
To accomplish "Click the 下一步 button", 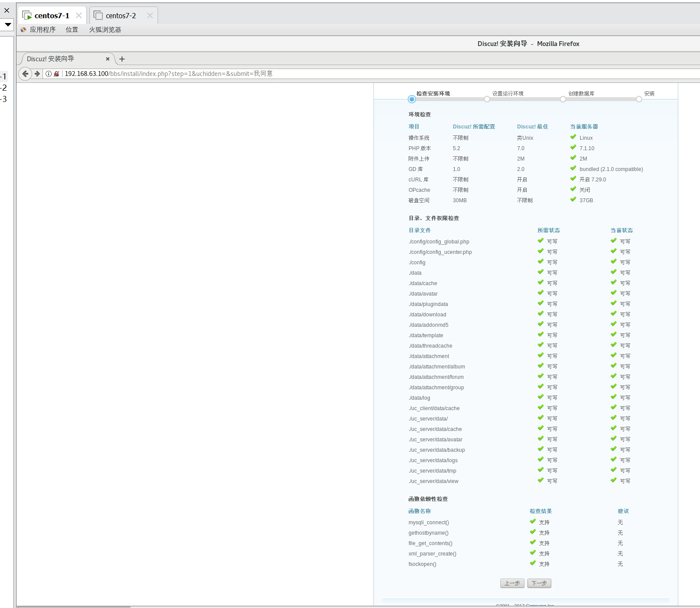I will coord(539,583).
